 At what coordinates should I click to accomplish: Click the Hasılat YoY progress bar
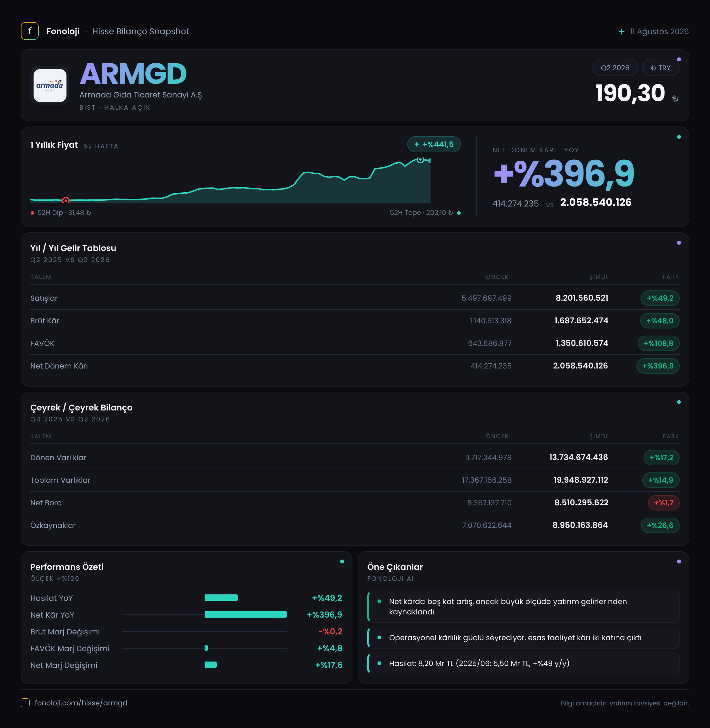click(x=221, y=598)
